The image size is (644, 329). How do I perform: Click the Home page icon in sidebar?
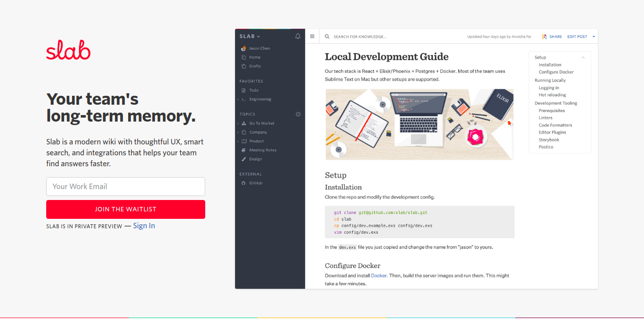243,57
